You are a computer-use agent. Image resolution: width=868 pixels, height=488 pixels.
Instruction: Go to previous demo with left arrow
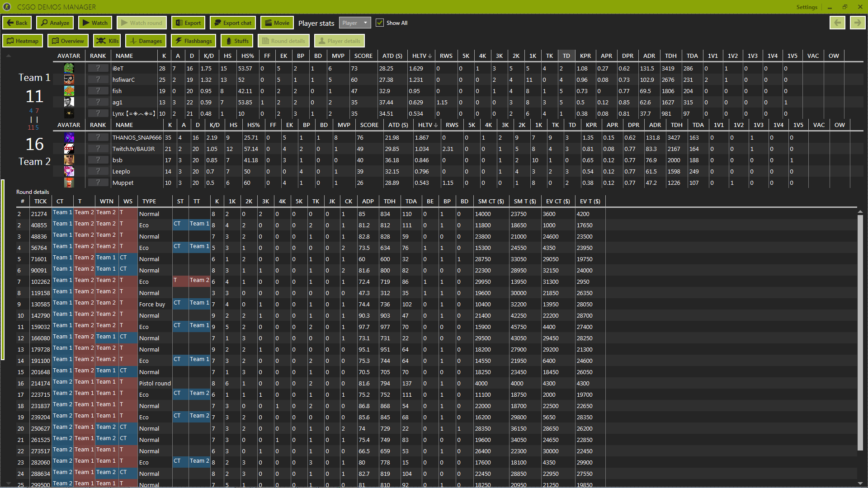837,23
